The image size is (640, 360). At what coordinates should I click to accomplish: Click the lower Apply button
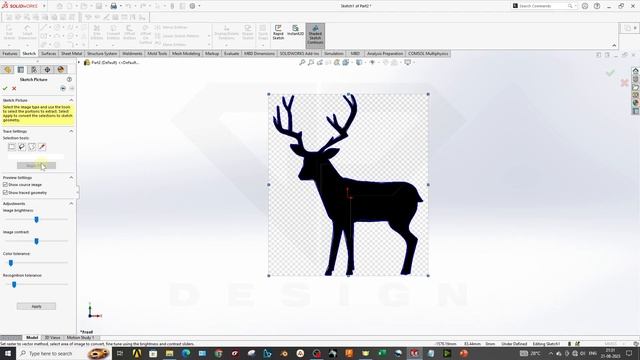click(x=36, y=306)
